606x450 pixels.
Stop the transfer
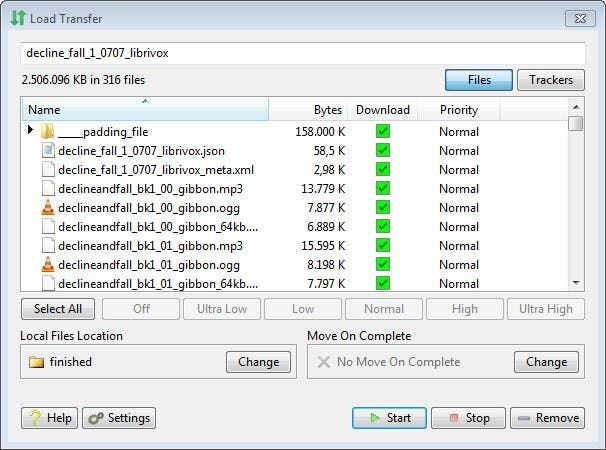pyautogui.click(x=468, y=418)
